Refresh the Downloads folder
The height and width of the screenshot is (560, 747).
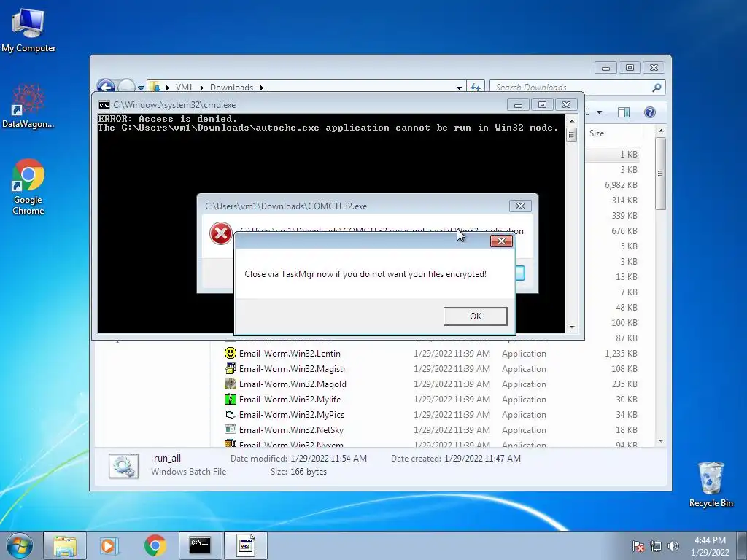click(476, 87)
